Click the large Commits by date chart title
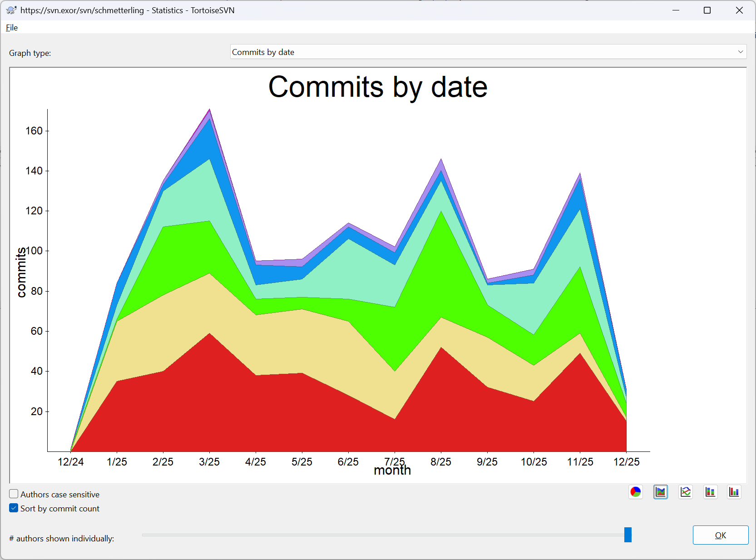Screen dimensions: 756x560 point(378,87)
